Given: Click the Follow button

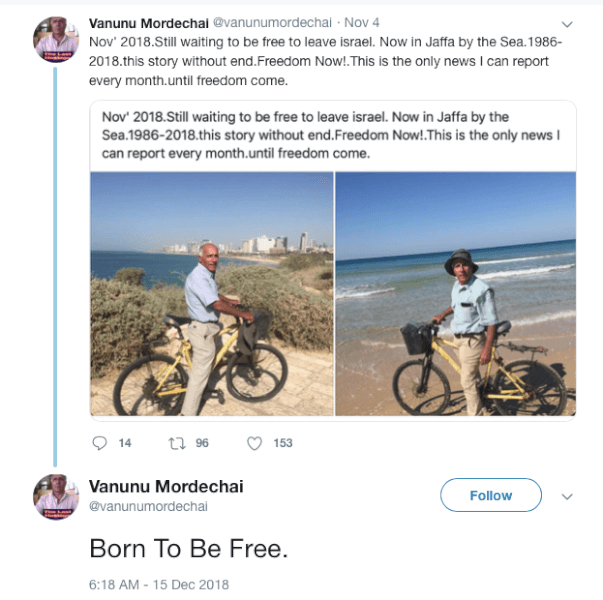Looking at the screenshot, I should 491,495.
